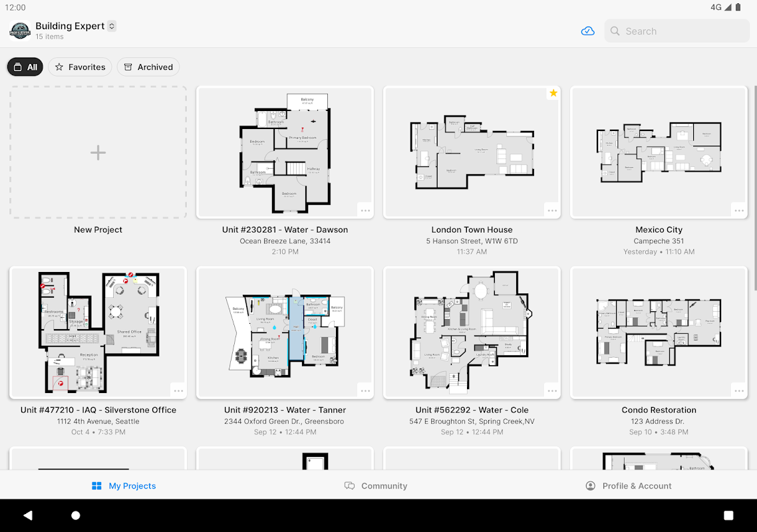Click the Condo Restoration title text

[x=659, y=410]
